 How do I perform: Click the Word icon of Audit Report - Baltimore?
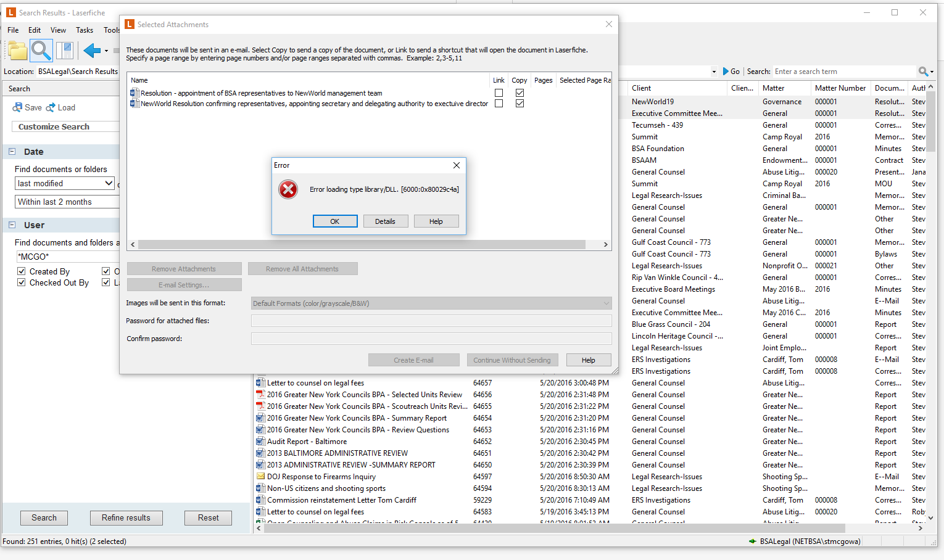260,442
